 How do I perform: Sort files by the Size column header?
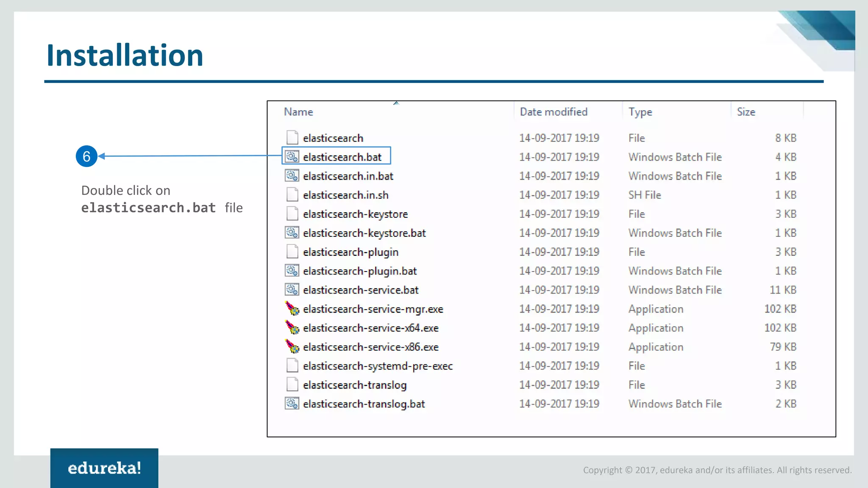click(746, 112)
